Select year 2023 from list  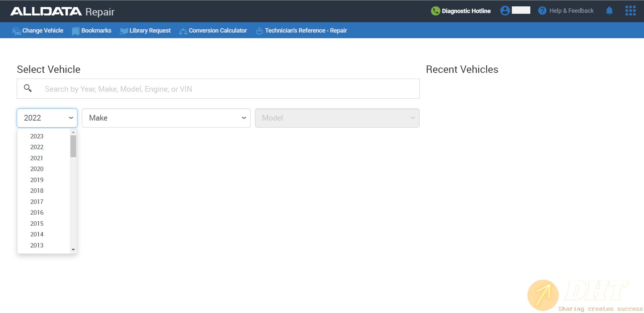tap(37, 136)
